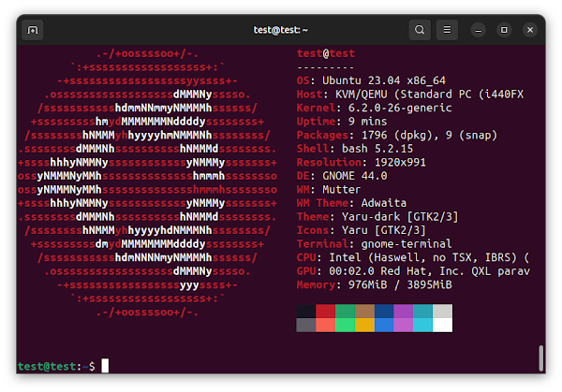Click the white color block

[x=443, y=325]
